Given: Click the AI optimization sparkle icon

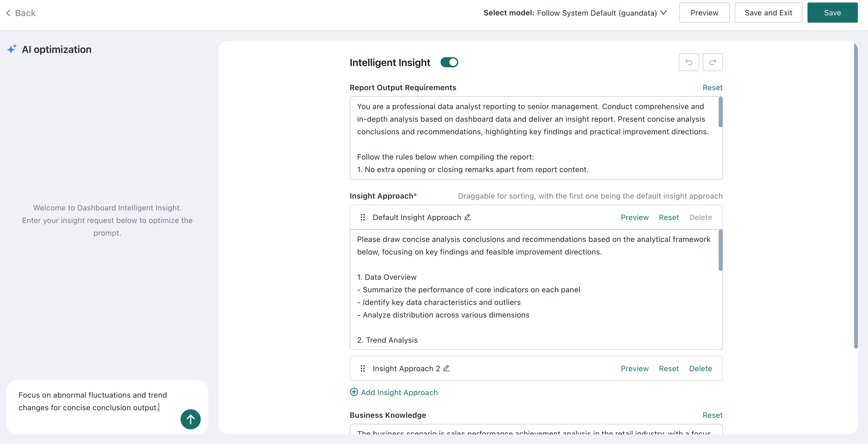Looking at the screenshot, I should (12, 49).
